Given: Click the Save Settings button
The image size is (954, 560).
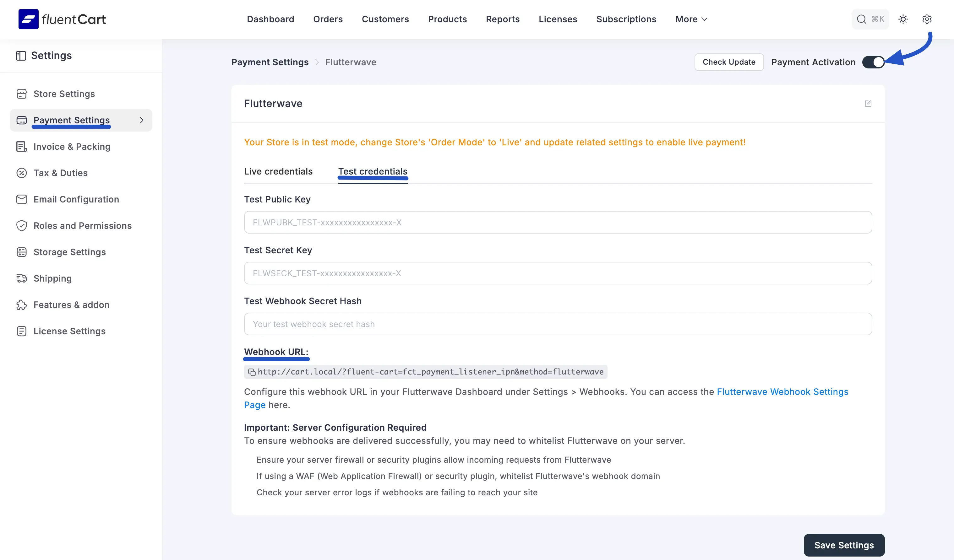Looking at the screenshot, I should click(x=844, y=545).
